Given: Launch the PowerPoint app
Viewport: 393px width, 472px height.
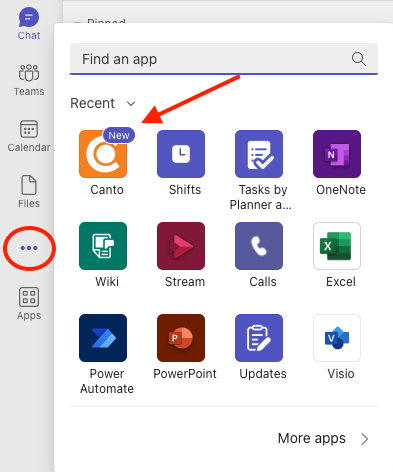Looking at the screenshot, I should click(181, 338).
